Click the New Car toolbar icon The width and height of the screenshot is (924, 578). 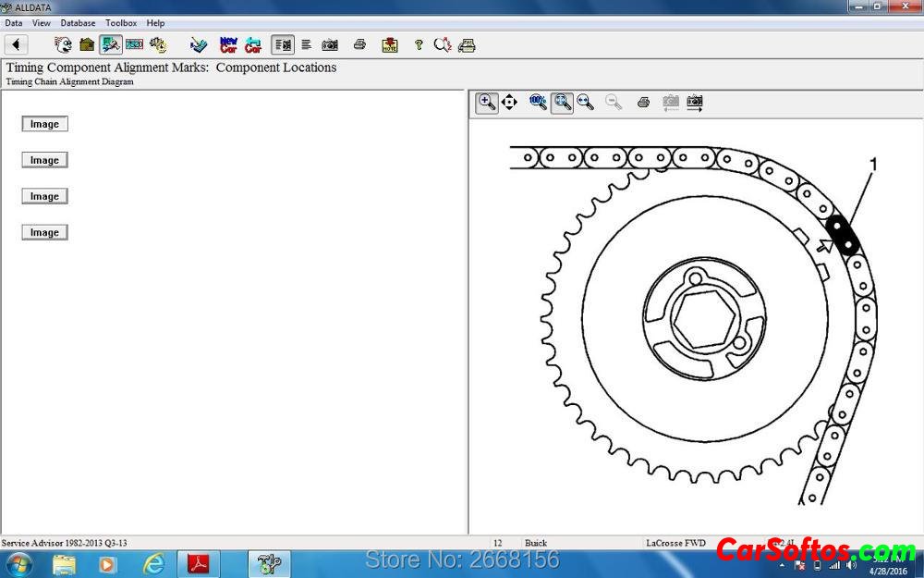click(228, 44)
